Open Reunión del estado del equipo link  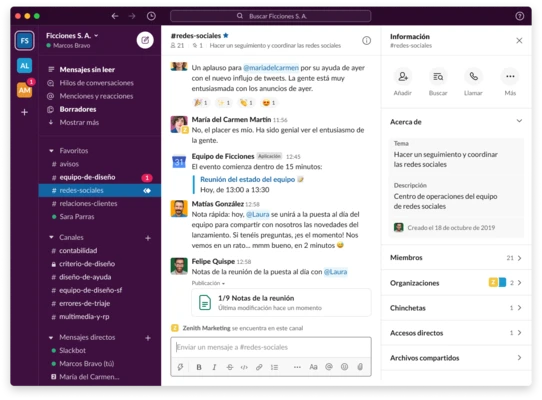[x=247, y=179]
